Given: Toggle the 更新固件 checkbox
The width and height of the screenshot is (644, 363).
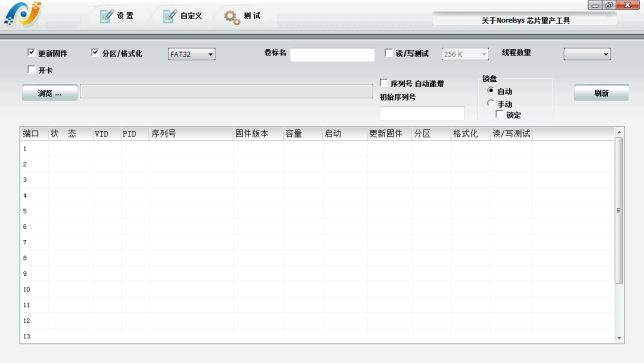Looking at the screenshot, I should 31,53.
